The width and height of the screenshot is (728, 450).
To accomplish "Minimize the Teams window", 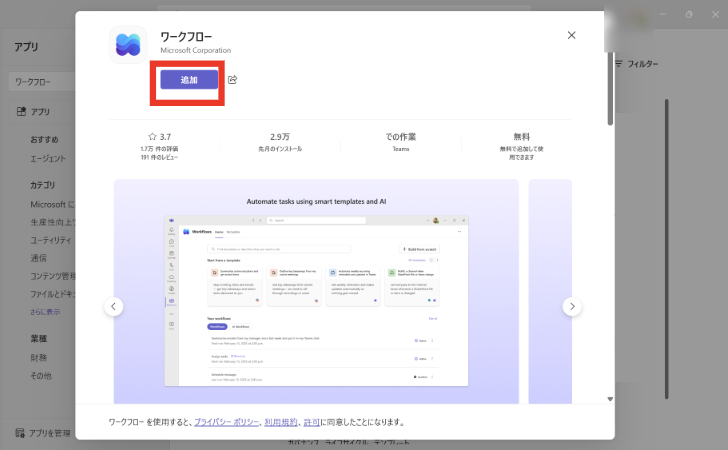I will pos(663,14).
